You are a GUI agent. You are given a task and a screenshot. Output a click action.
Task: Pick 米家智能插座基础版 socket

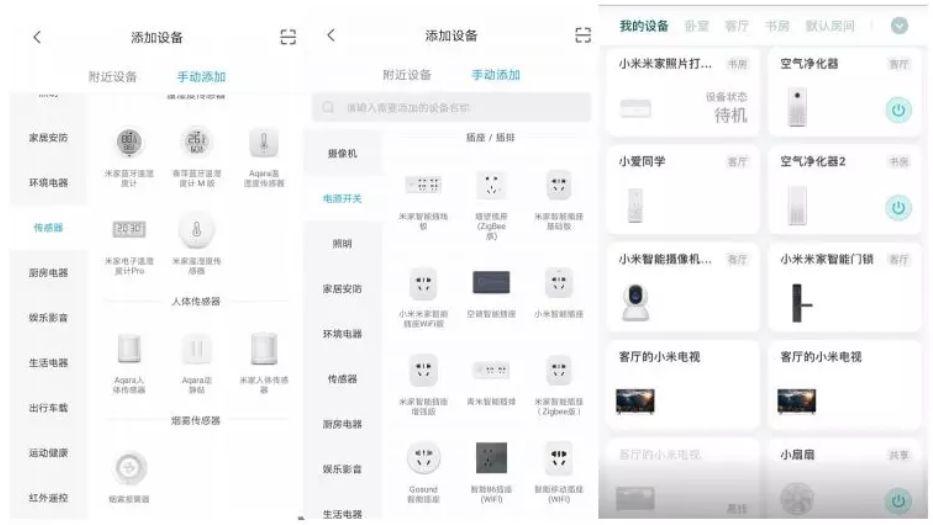click(x=558, y=185)
